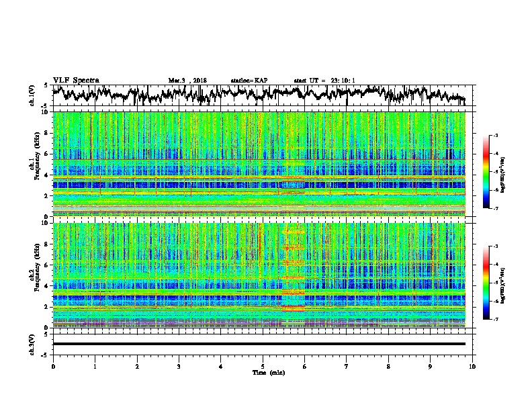Click the ch.2 log PSD color bar
532x411 pixels.
point(486,283)
